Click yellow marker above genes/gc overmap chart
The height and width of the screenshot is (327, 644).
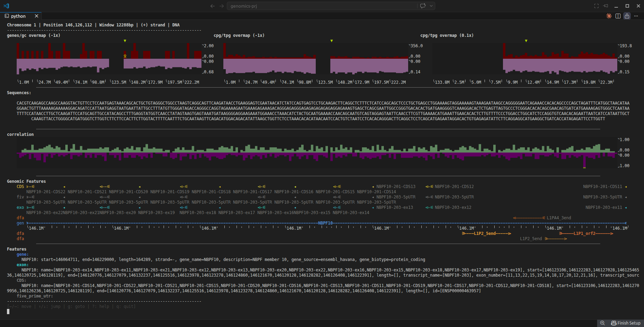click(125, 41)
